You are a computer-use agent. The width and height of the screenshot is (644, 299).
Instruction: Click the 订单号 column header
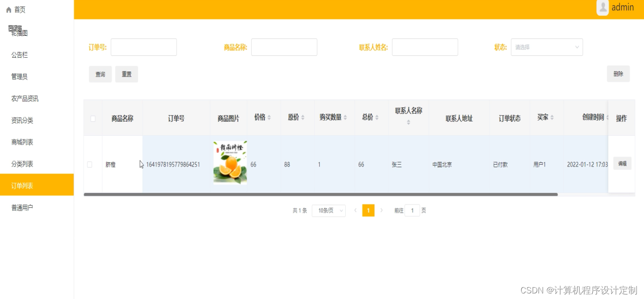(x=176, y=119)
